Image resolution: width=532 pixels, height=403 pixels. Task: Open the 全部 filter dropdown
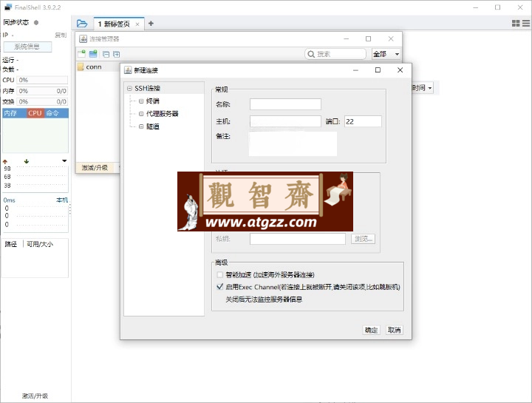(x=386, y=54)
